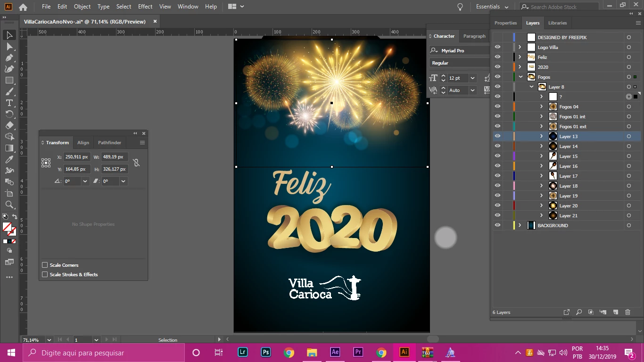Viewport: 644px width, 362px height.
Task: Open the rotate angle dropdown
Action: (85, 181)
